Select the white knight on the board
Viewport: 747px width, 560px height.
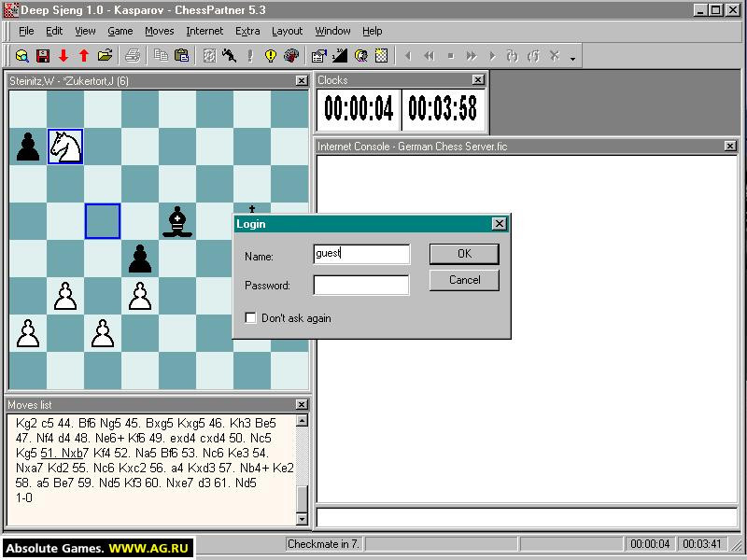(x=65, y=147)
